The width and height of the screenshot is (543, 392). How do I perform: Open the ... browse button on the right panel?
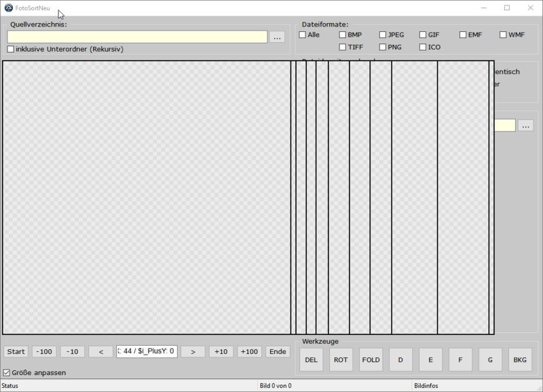526,125
